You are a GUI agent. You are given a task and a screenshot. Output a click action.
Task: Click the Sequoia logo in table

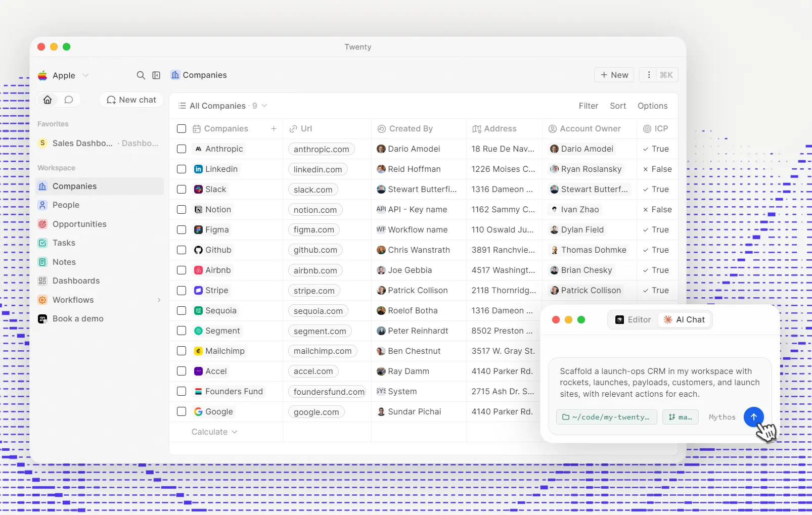tap(198, 311)
